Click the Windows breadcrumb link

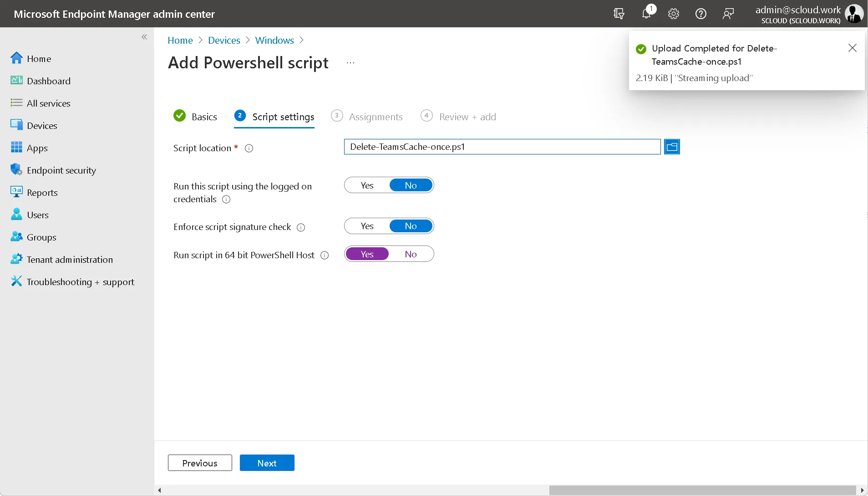coord(274,40)
